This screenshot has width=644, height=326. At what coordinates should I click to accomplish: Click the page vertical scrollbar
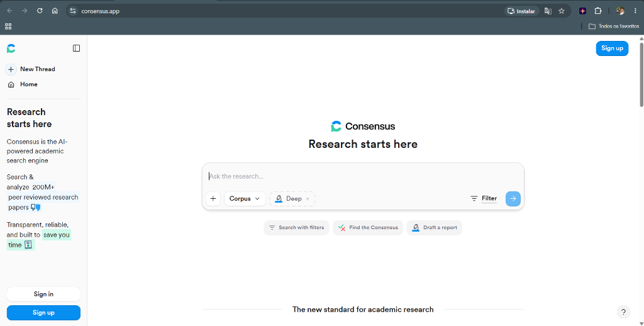pos(641,74)
